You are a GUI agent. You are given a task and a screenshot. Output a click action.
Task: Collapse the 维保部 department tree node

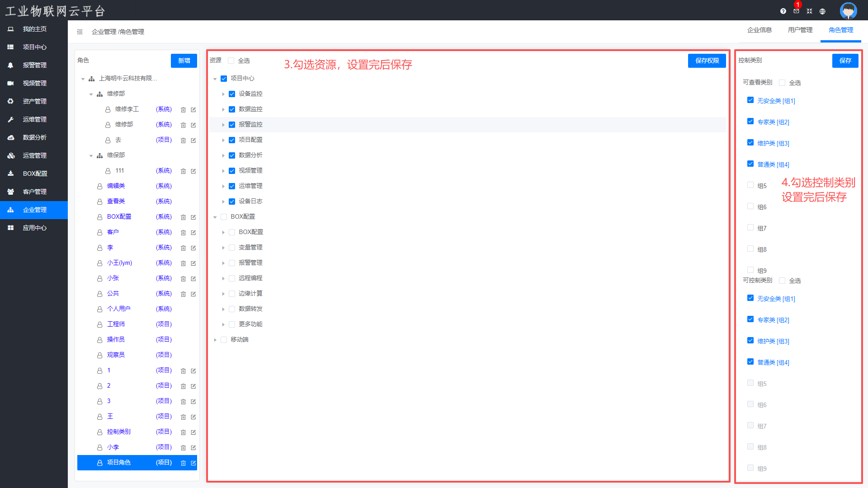(x=91, y=155)
